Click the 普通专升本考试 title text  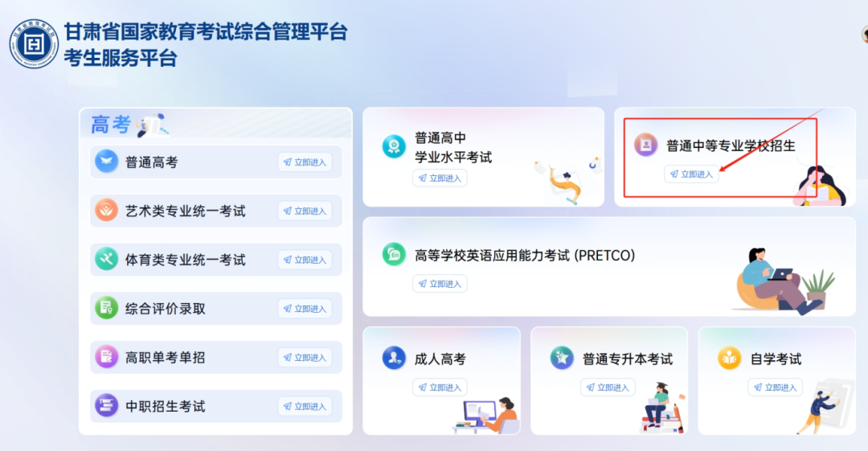pos(627,359)
